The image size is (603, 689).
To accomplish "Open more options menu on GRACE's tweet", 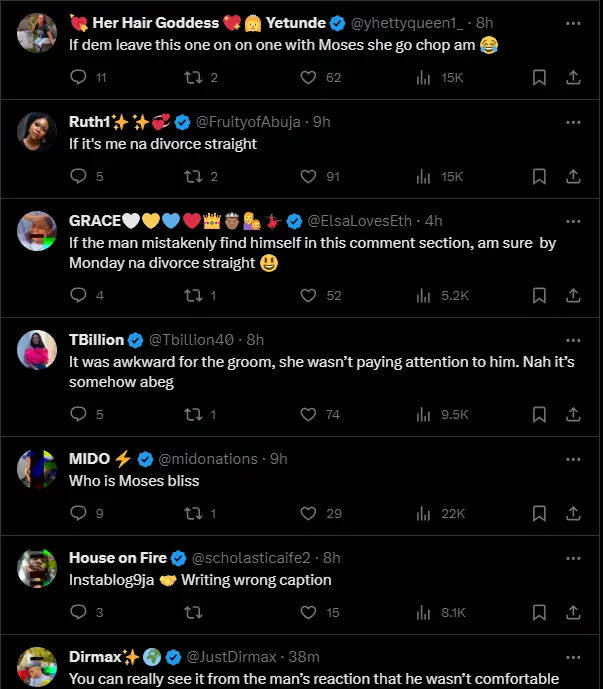I will click(x=573, y=221).
